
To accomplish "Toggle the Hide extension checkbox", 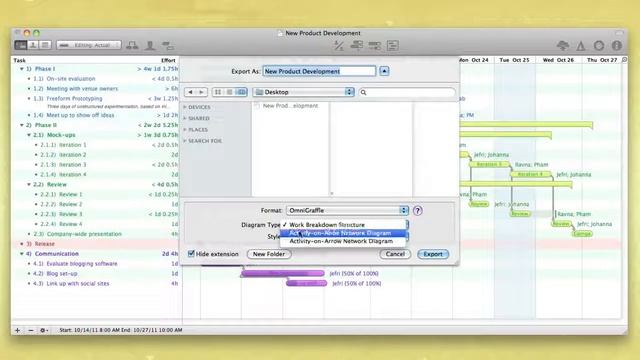I will point(191,253).
